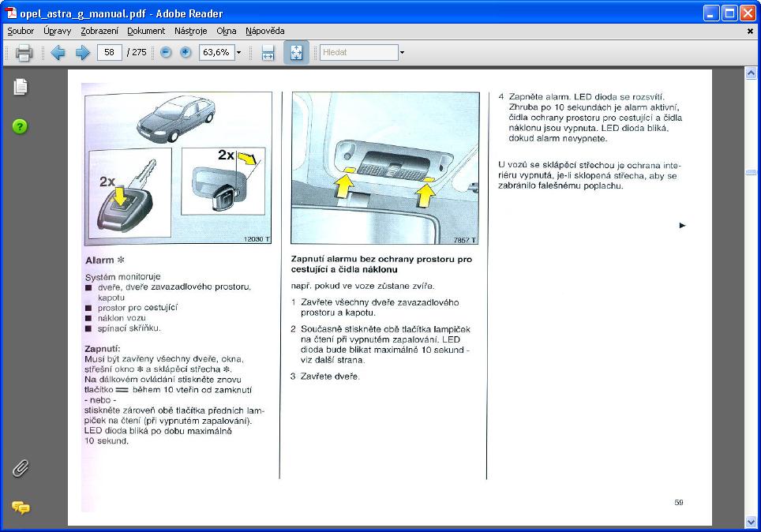This screenshot has height=532, width=761.
Task: Open the Comments speech-bubble panel
Action: (21, 508)
